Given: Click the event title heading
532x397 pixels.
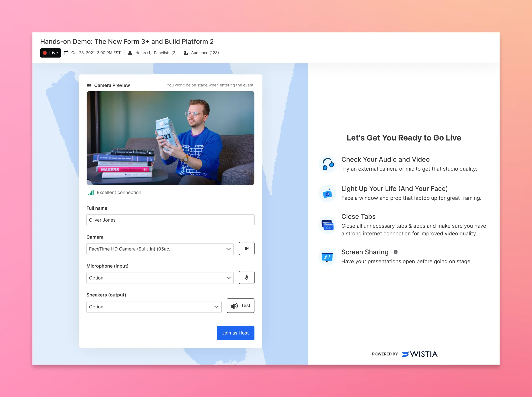Looking at the screenshot, I should pos(127,41).
